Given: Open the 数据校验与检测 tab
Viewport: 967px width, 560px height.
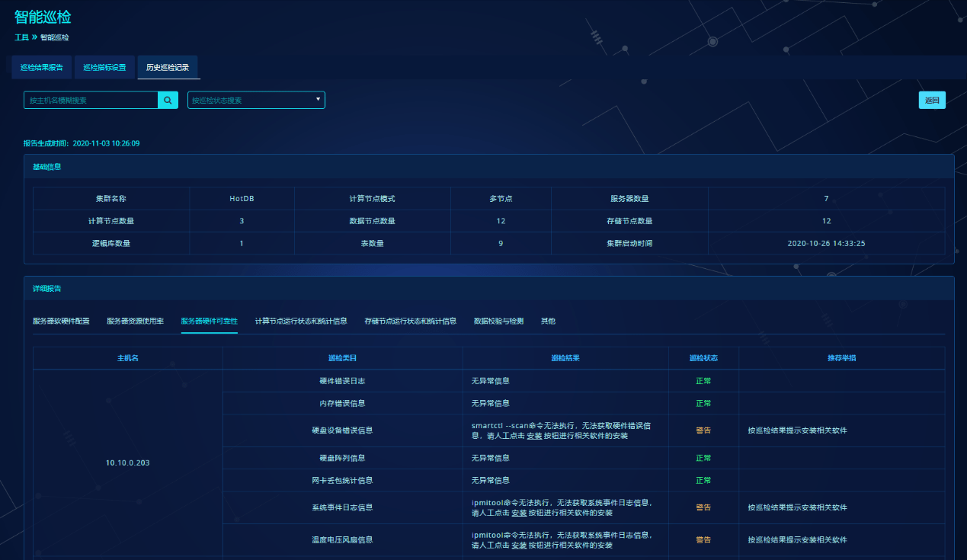Looking at the screenshot, I should tap(498, 322).
